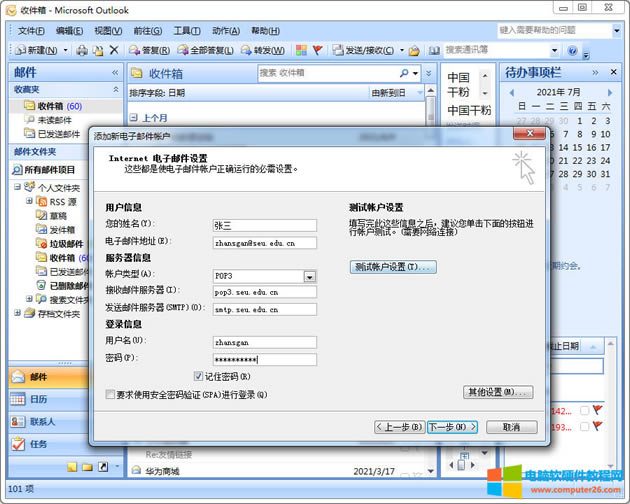Select the Drafts (草稿) folder
Image resolution: width=630 pixels, height=504 pixels.
click(51, 216)
